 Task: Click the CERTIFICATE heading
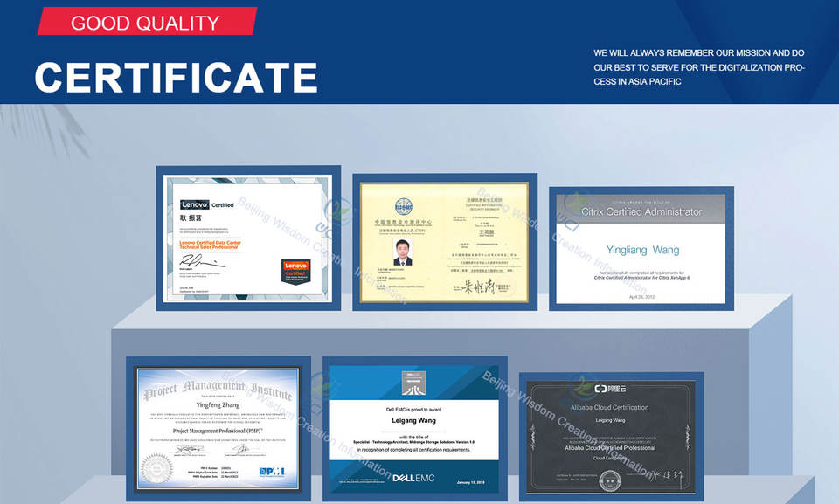176,78
